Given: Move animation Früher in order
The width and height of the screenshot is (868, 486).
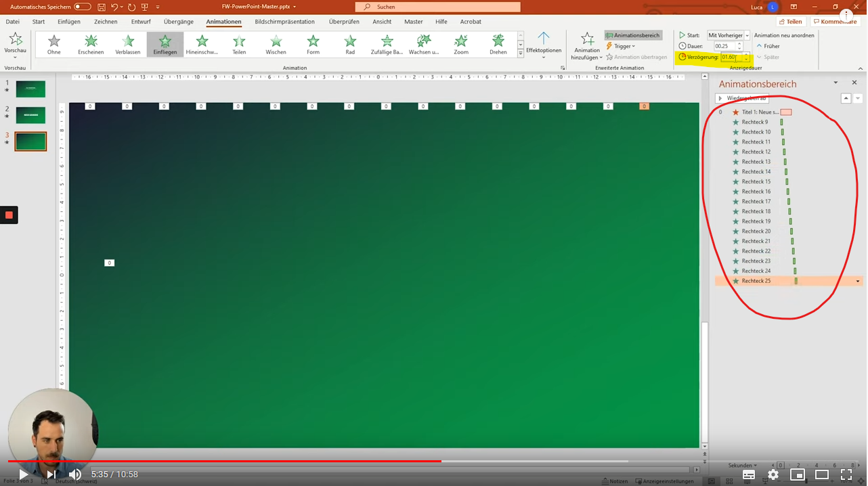Looking at the screenshot, I should point(768,46).
